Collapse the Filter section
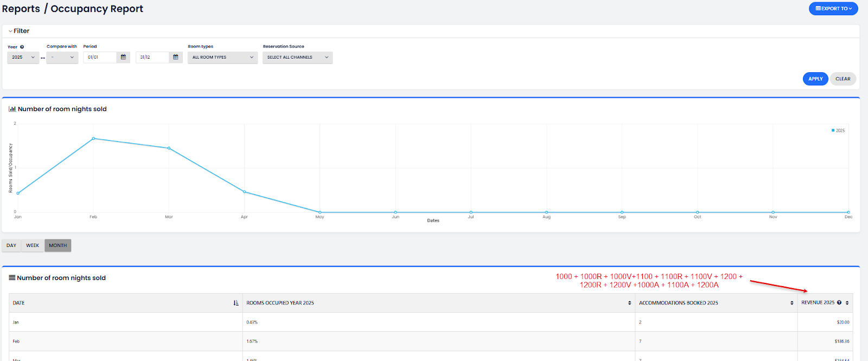 [19, 31]
